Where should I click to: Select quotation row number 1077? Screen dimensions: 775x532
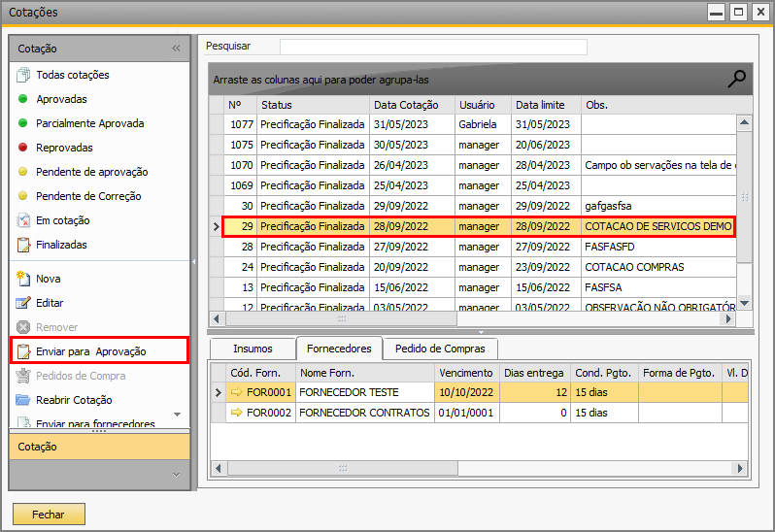(x=480, y=124)
